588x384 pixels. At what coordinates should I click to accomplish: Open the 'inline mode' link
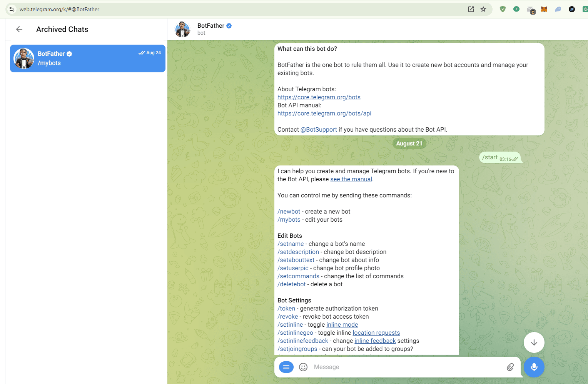342,325
